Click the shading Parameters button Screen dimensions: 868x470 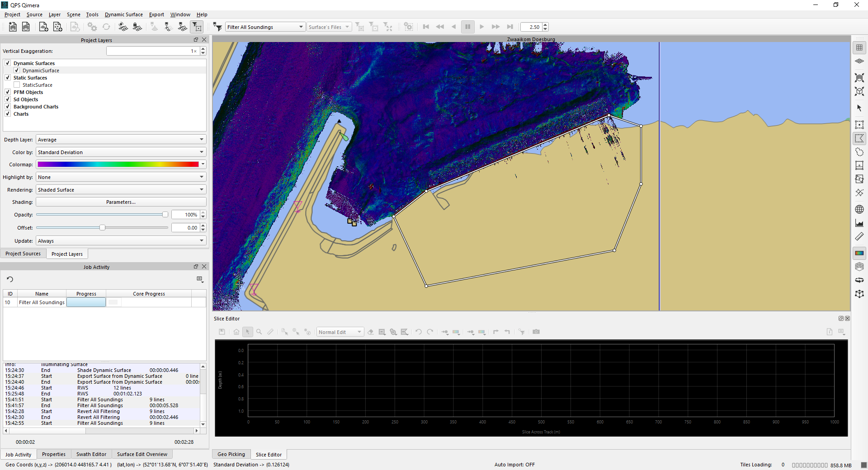(121, 202)
